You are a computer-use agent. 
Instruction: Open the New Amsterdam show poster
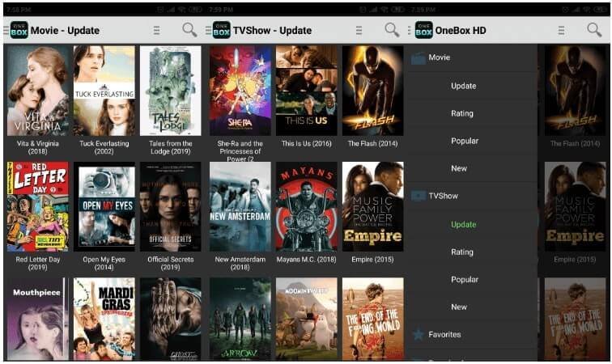click(240, 206)
